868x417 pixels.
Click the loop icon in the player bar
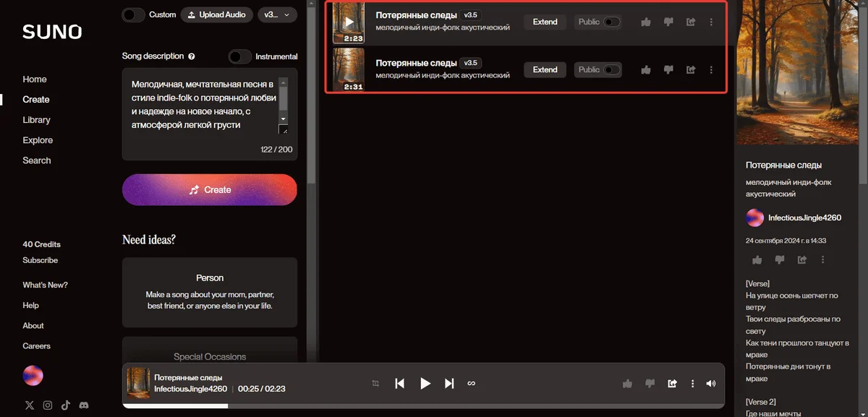tap(472, 384)
